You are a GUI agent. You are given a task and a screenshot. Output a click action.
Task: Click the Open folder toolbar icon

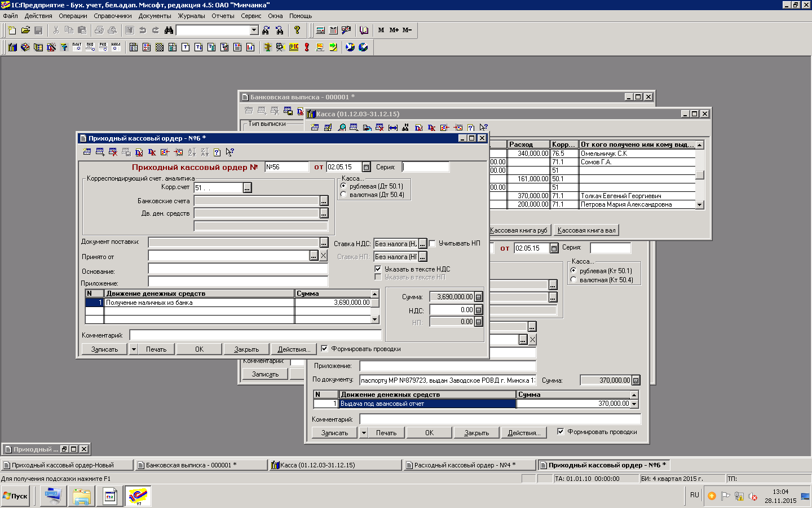(x=25, y=30)
